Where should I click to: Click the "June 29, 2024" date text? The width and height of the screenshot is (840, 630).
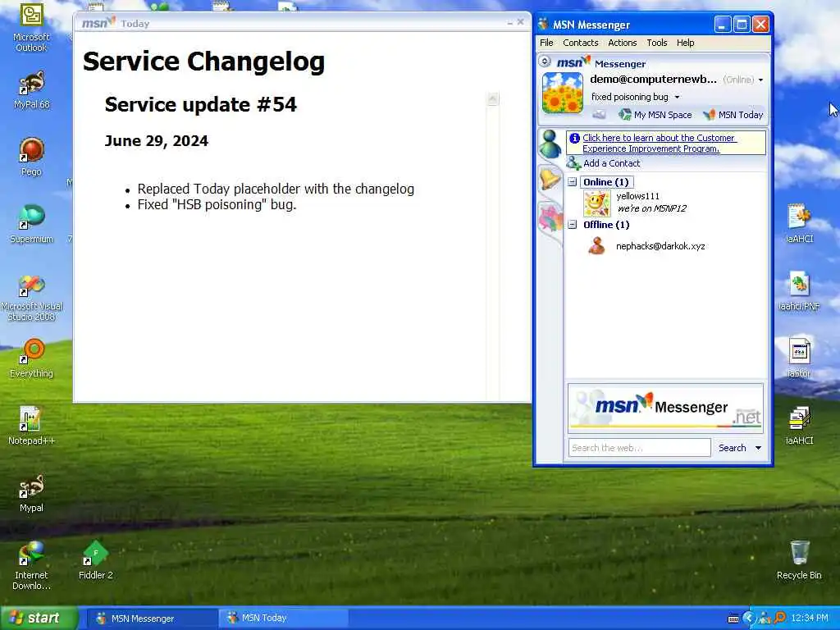point(156,141)
